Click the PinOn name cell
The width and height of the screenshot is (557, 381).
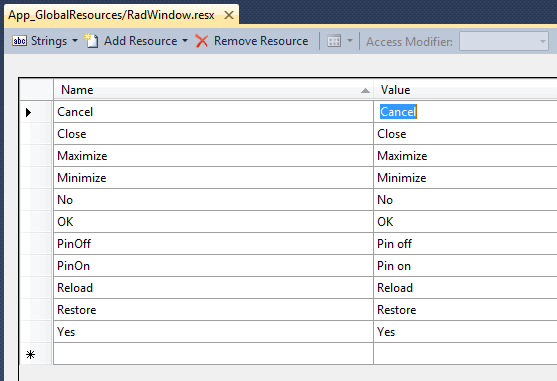point(213,266)
